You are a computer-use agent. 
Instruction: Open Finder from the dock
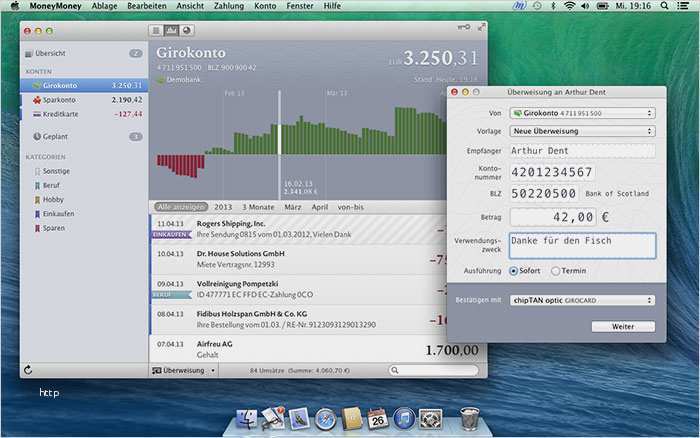tap(246, 419)
